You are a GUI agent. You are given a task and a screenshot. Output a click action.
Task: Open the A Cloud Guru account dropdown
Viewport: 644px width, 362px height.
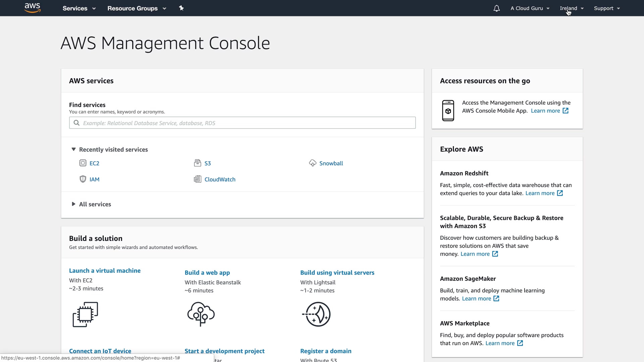(x=530, y=8)
